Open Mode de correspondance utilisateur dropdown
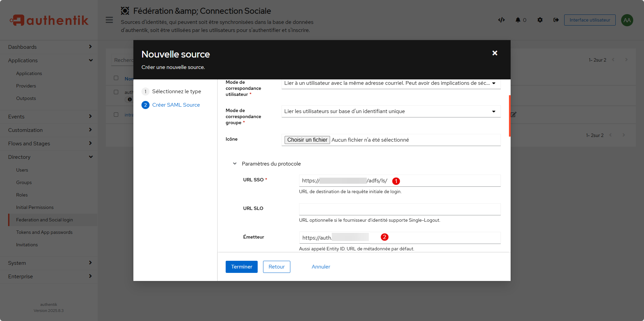 pyautogui.click(x=391, y=83)
